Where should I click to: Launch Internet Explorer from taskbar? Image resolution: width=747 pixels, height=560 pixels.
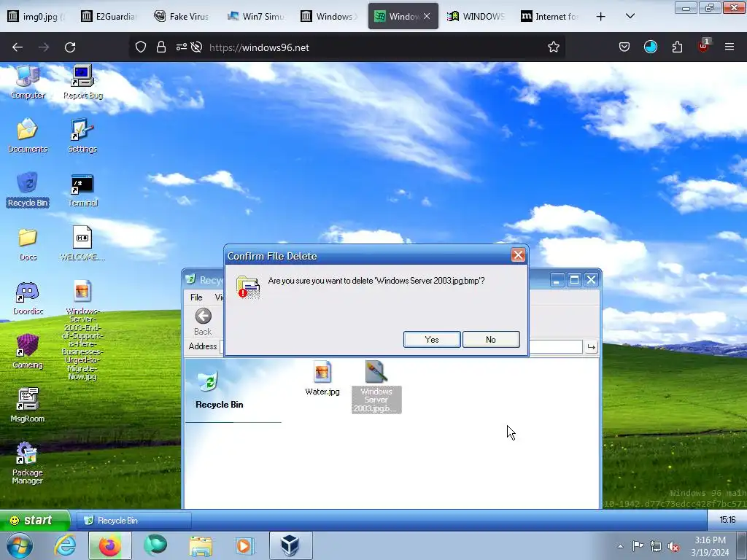[65, 545]
